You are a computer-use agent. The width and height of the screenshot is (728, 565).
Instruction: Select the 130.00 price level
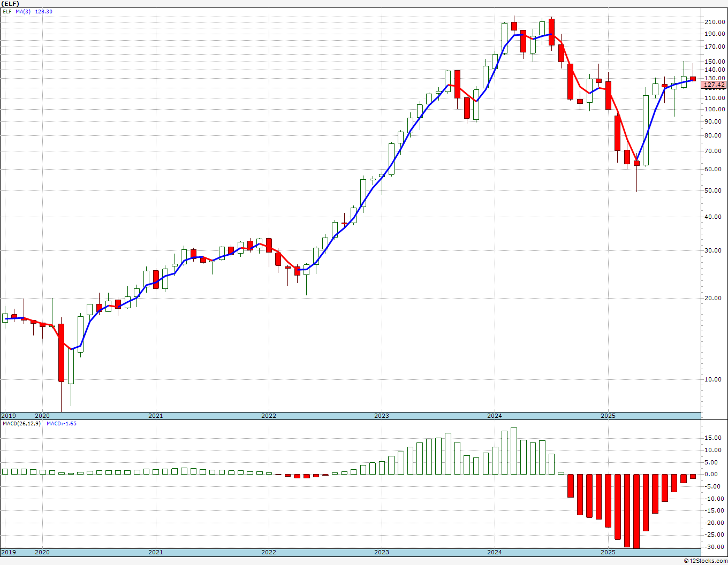714,78
